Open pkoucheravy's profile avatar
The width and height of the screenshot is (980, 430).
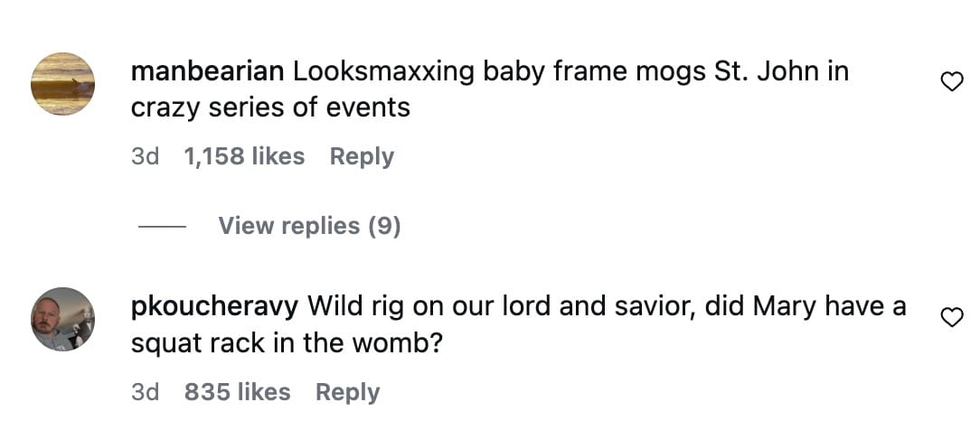pyautogui.click(x=63, y=319)
